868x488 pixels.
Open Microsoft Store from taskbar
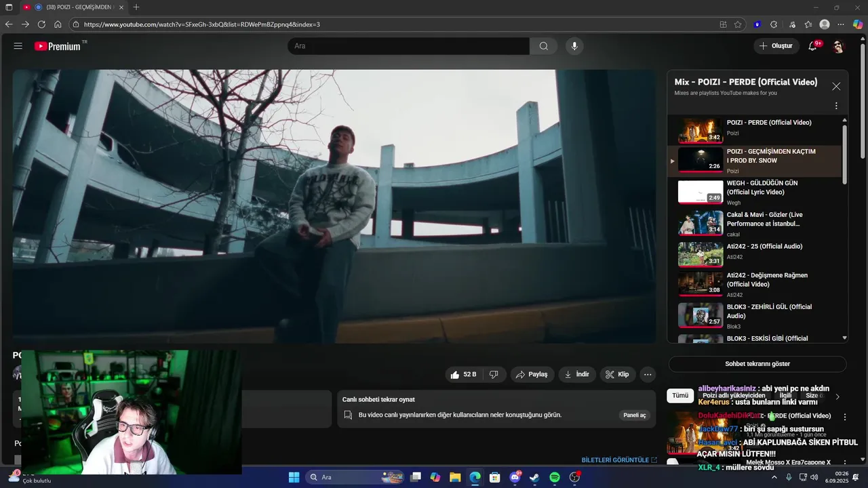(495, 477)
